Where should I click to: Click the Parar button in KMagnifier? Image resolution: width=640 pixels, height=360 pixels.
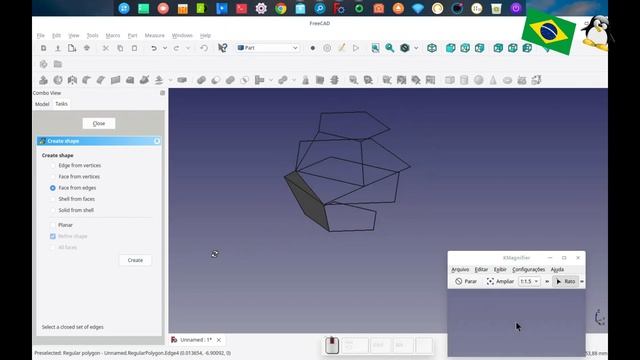466,281
